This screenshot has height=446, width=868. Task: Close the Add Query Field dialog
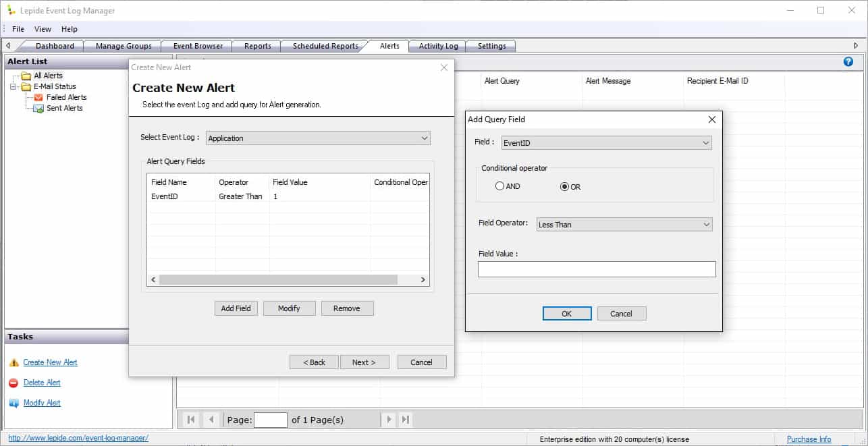(x=711, y=119)
